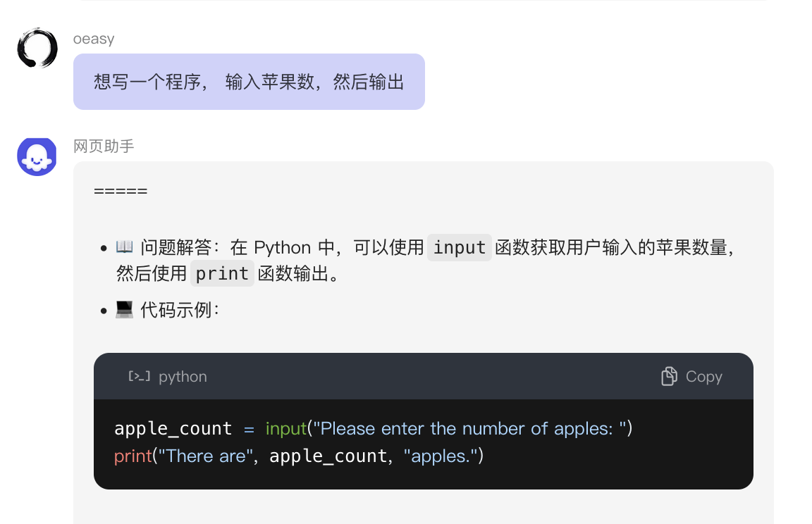Click the inline code badge showing input
812x524 pixels.
(459, 247)
